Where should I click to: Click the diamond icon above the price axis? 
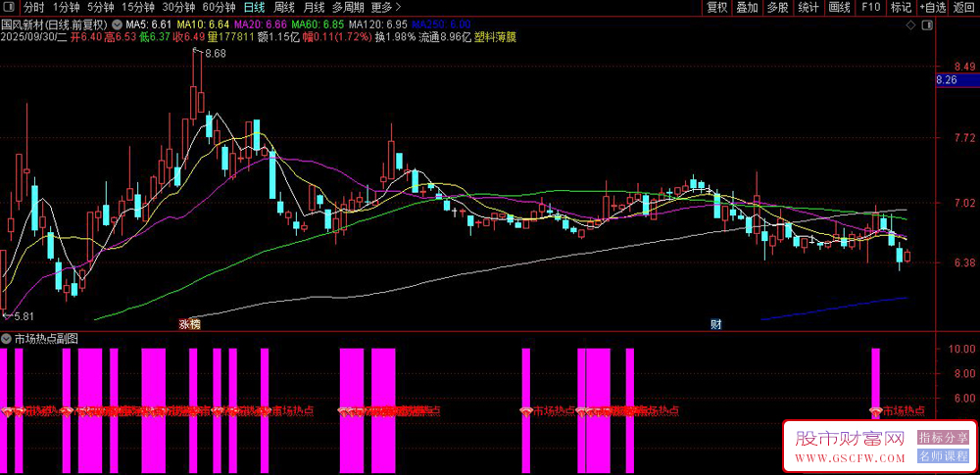coord(911,25)
